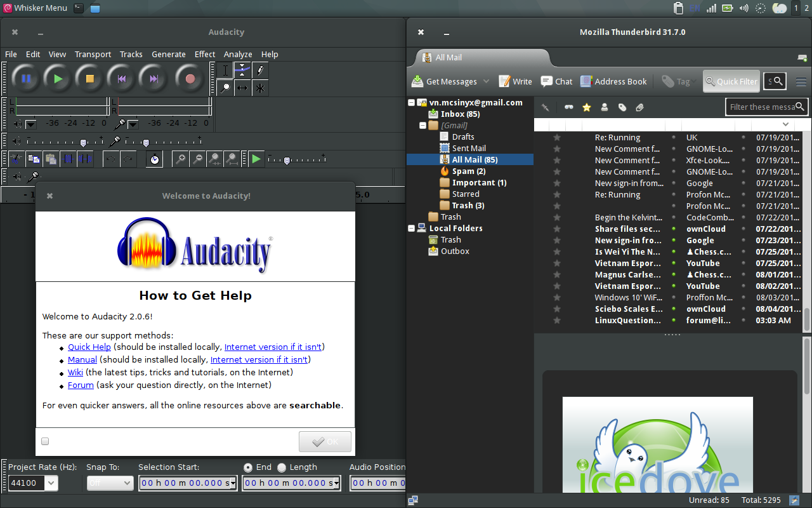
Task: Toggle the Starred quick filter star icon
Action: [x=586, y=107]
